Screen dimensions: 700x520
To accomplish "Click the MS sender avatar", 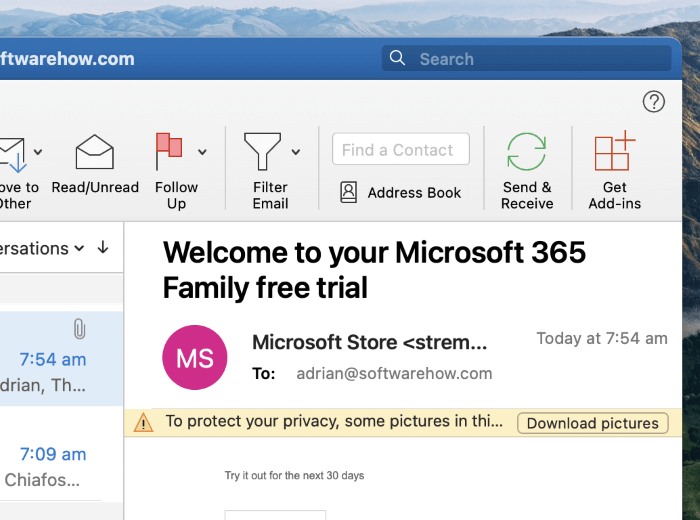I will pyautogui.click(x=195, y=358).
